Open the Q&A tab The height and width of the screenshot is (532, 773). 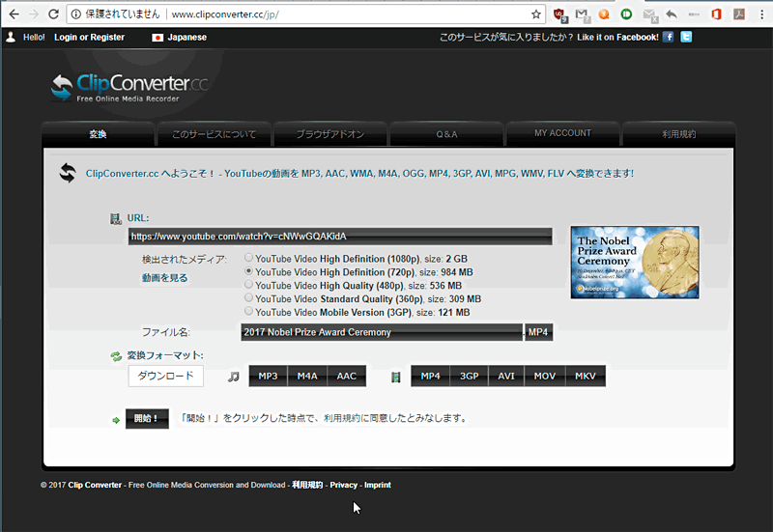coord(446,134)
